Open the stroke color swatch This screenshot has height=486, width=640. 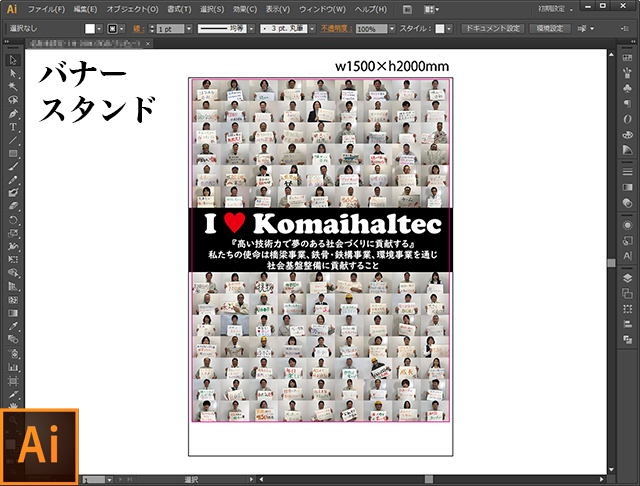112,29
